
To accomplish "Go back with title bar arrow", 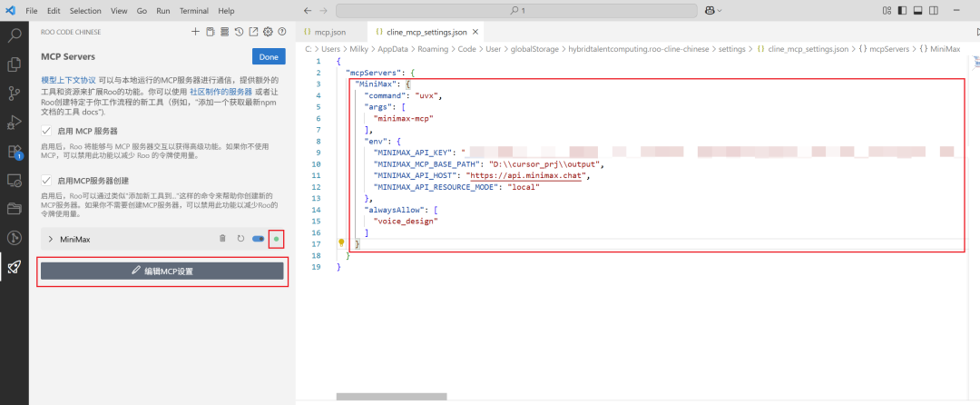I will [x=307, y=11].
